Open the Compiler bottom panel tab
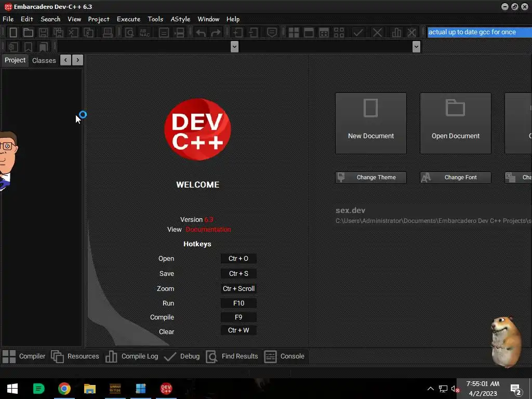 pos(24,356)
